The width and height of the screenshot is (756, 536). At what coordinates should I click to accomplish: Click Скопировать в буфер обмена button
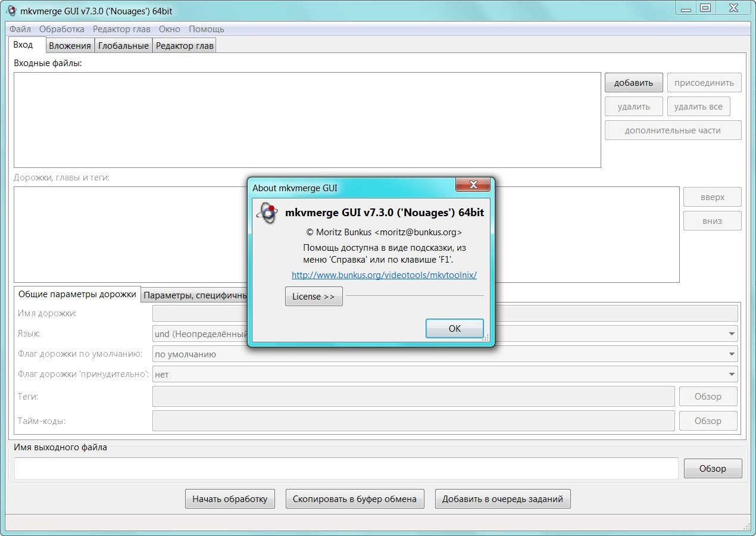pos(355,499)
